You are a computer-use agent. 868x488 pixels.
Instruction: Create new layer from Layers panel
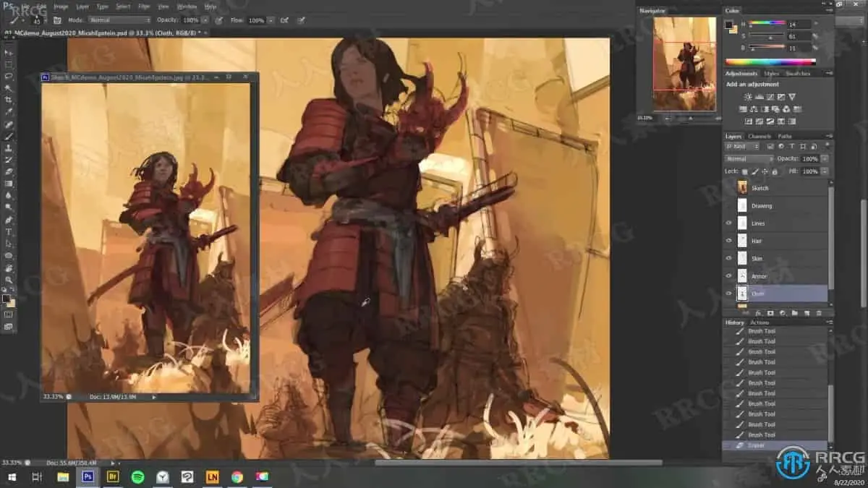[806, 313]
